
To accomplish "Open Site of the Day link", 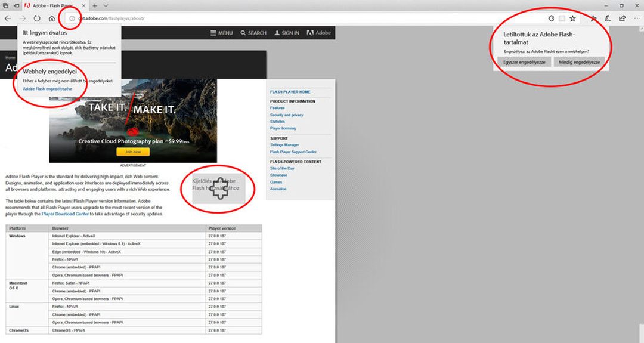I will tap(281, 168).
